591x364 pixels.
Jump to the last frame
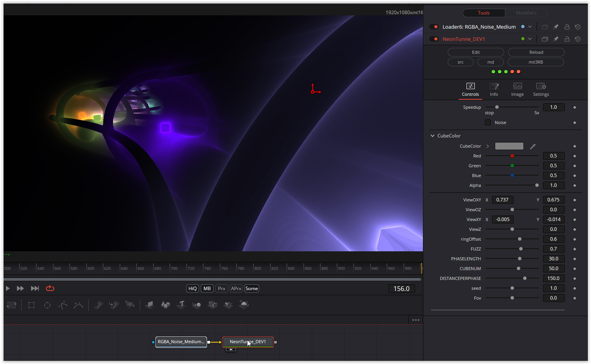35,289
